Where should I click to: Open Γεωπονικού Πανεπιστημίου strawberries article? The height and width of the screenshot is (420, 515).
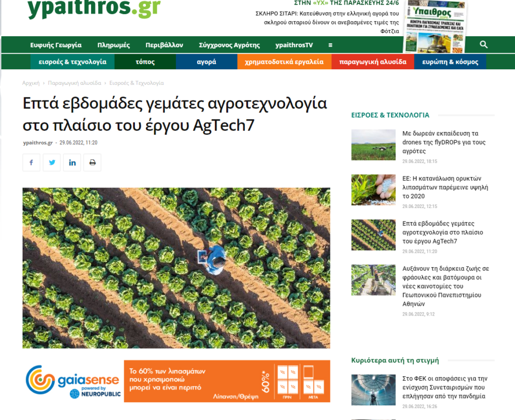point(446,286)
